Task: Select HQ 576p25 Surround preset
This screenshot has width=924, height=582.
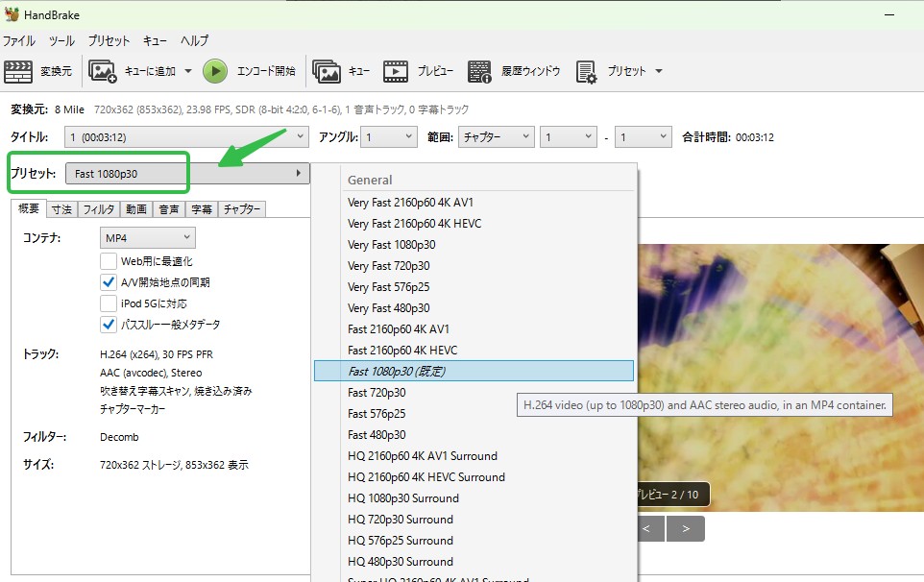Action: point(474,540)
